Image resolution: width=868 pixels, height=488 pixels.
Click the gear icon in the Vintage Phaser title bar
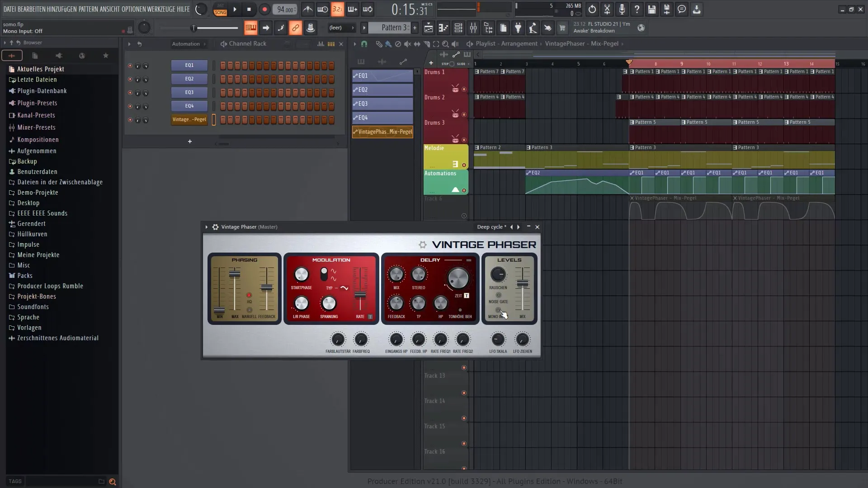[x=215, y=227]
